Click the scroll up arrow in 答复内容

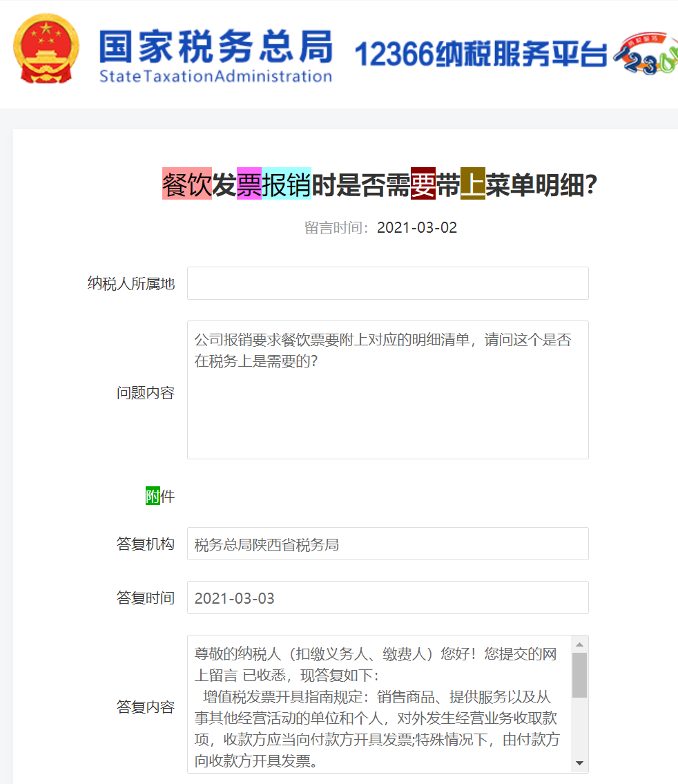(579, 644)
